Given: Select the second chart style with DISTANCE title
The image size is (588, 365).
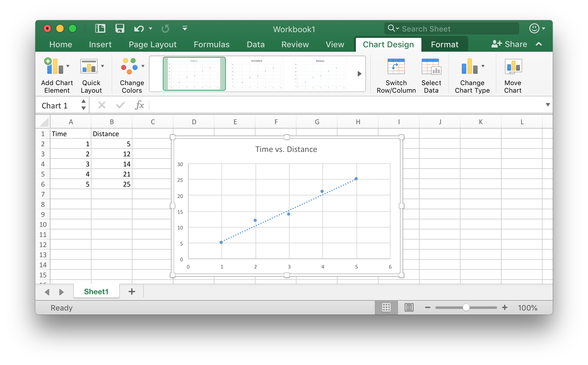Looking at the screenshot, I should tap(257, 74).
